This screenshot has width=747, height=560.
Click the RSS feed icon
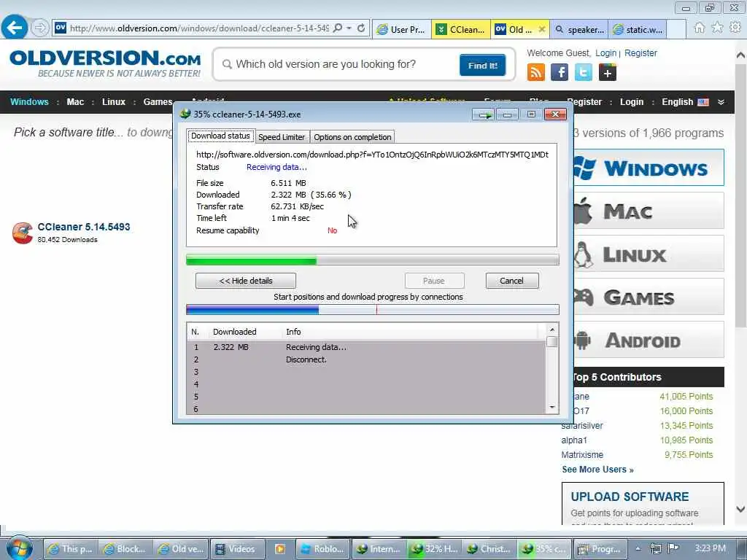(x=536, y=73)
